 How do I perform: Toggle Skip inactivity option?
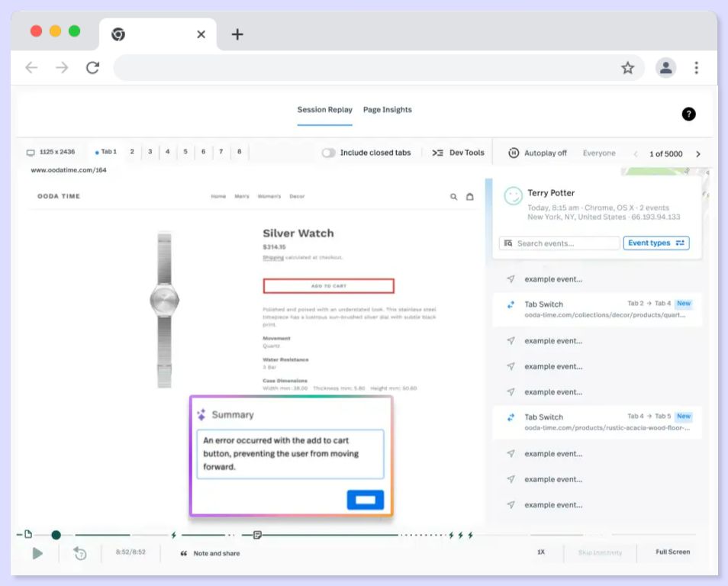[600, 552]
